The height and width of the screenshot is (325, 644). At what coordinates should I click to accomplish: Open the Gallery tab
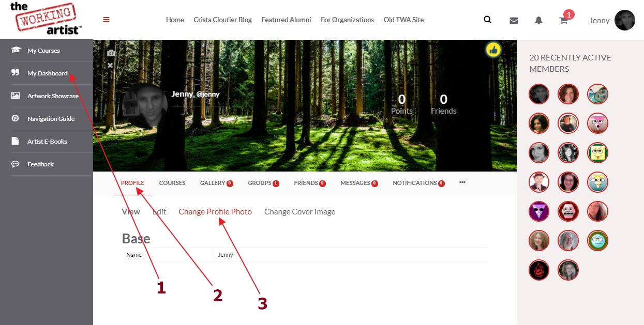click(x=216, y=183)
